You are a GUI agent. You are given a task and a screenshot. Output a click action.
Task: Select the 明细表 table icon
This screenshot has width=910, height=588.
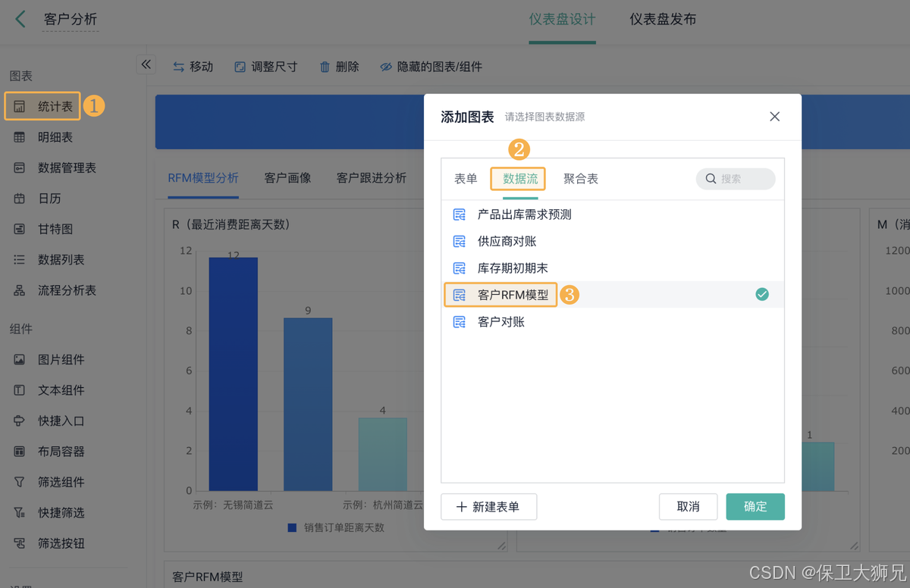coord(20,137)
